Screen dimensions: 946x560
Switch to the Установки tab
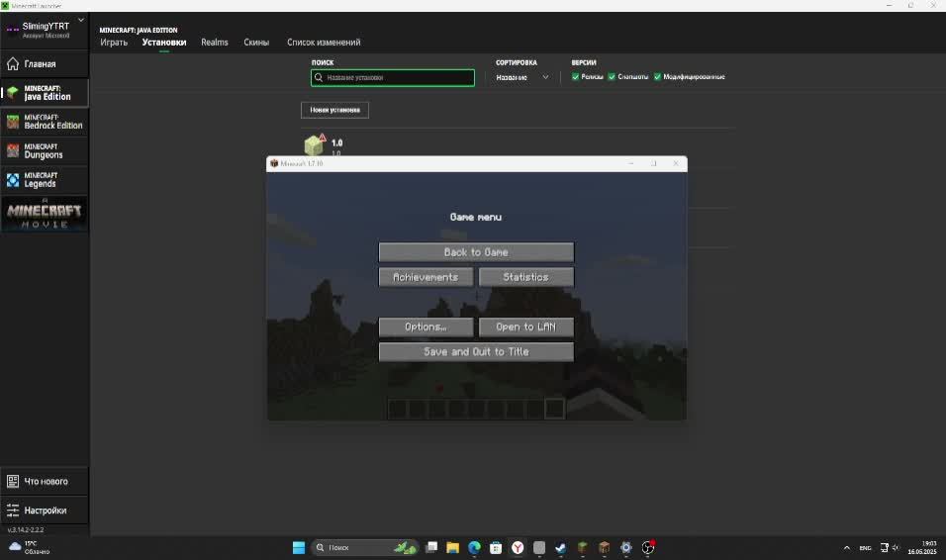click(x=164, y=43)
